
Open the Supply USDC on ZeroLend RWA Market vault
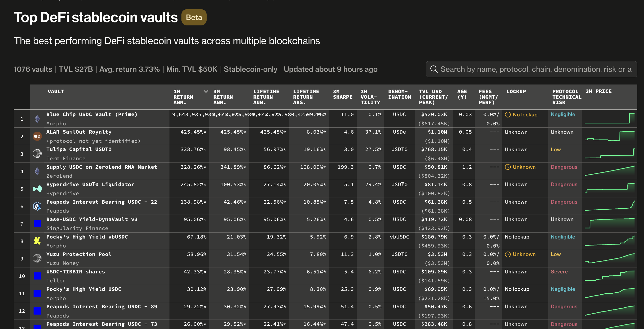pos(101,167)
